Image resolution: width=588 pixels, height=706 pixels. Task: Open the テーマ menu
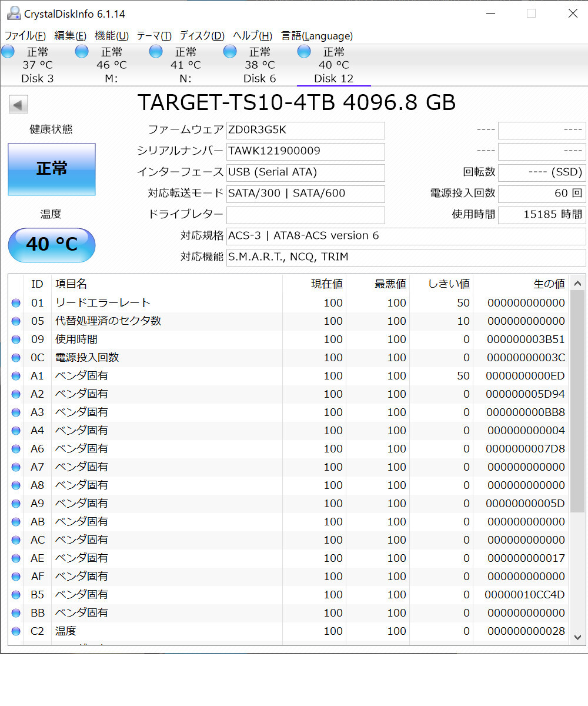[153, 36]
